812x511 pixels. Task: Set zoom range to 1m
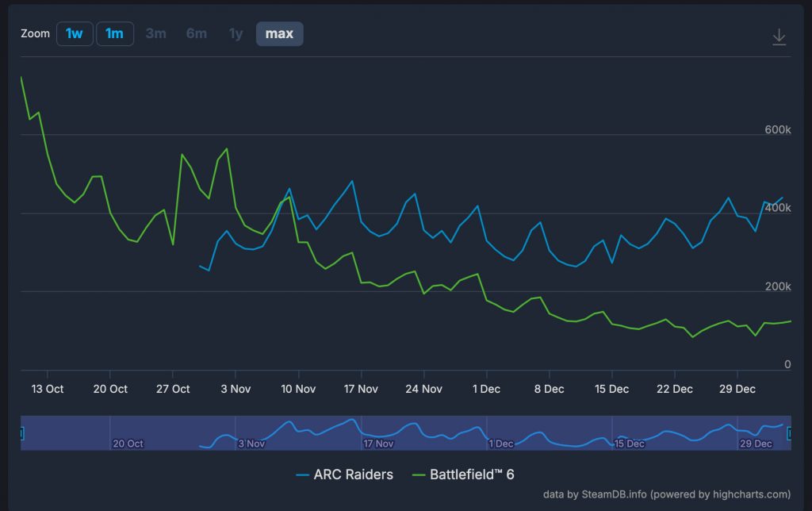(115, 33)
